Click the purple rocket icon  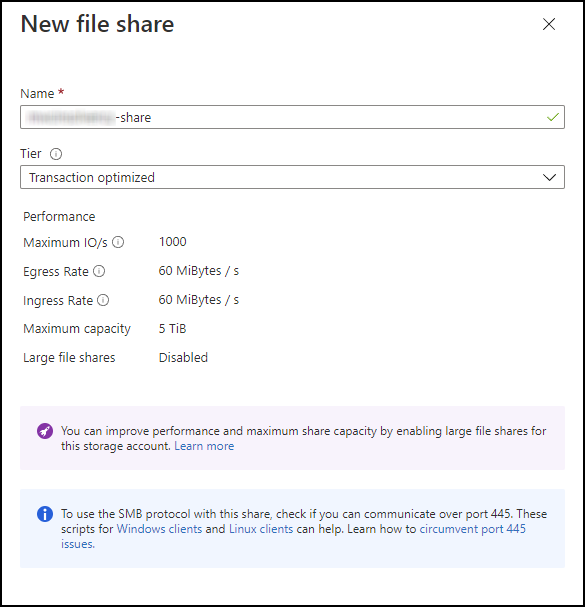(45, 431)
